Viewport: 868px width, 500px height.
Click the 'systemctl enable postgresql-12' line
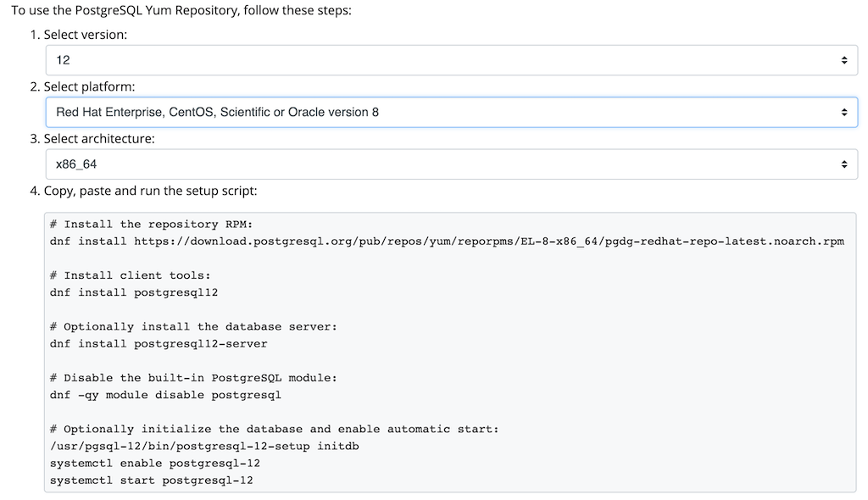(x=155, y=464)
